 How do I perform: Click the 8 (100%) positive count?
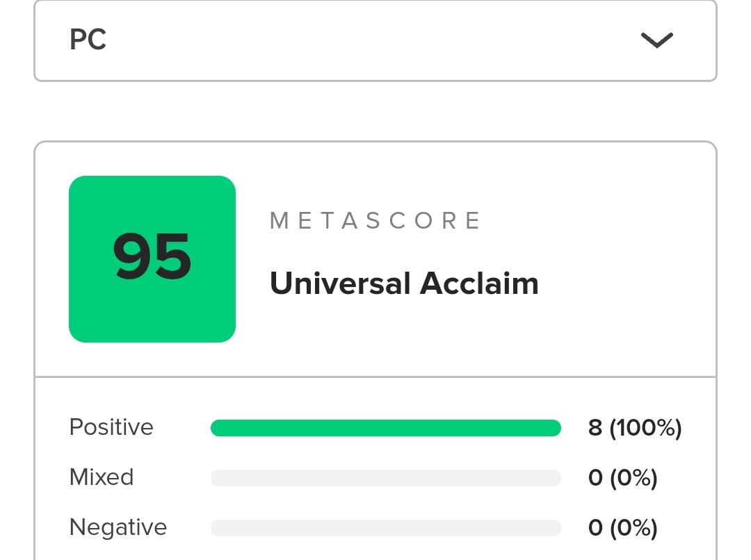(635, 428)
